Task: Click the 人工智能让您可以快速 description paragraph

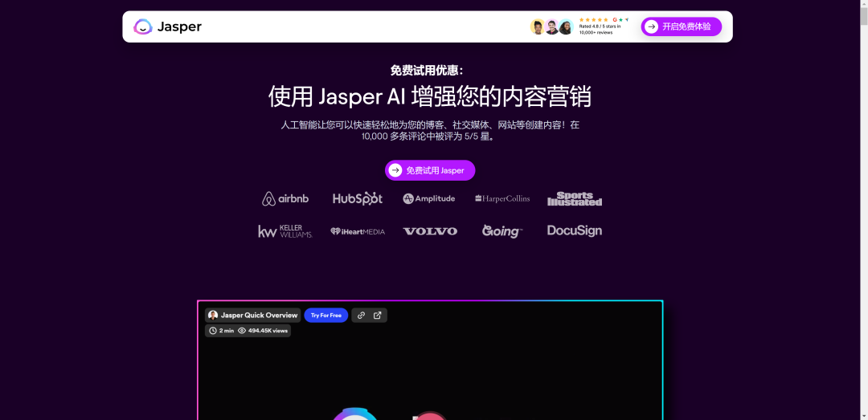Action: 430,131
